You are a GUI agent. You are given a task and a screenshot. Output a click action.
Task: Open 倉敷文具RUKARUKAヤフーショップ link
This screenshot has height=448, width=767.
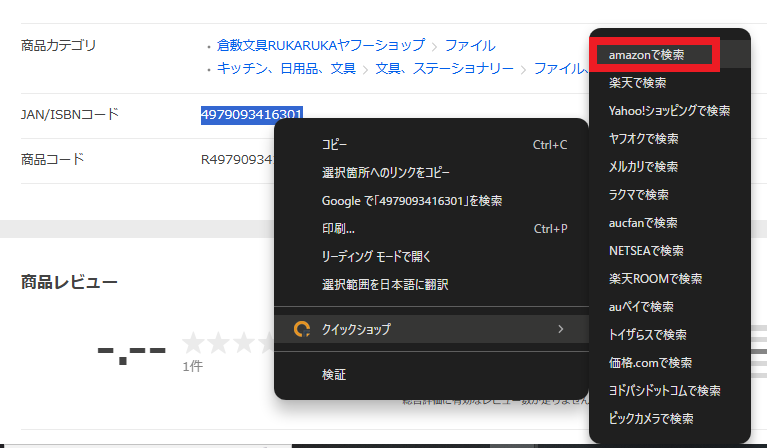click(321, 45)
